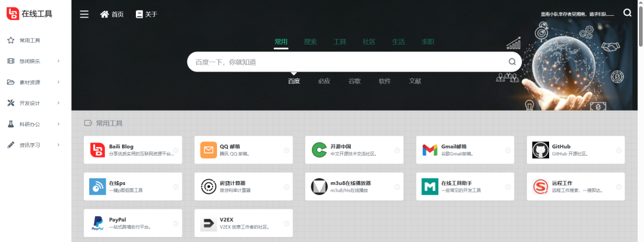Click the arrow on Baili Blog card
The width and height of the screenshot is (644, 242).
[x=176, y=150]
